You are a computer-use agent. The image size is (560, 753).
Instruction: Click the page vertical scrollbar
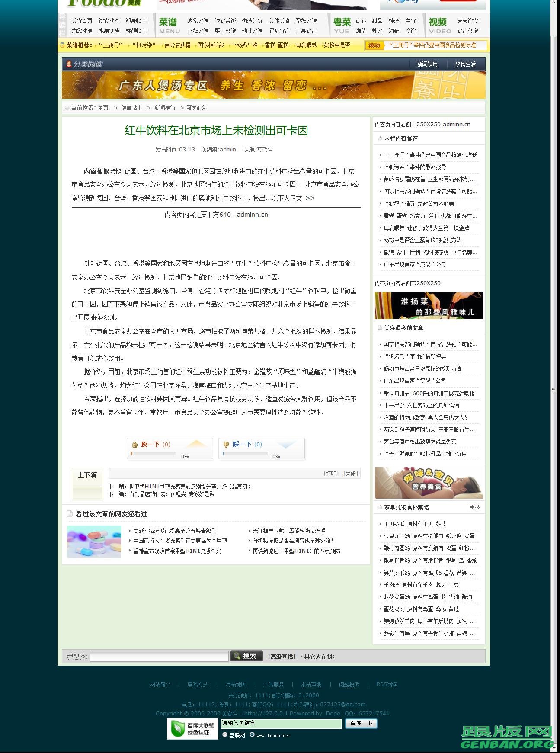pos(554,389)
